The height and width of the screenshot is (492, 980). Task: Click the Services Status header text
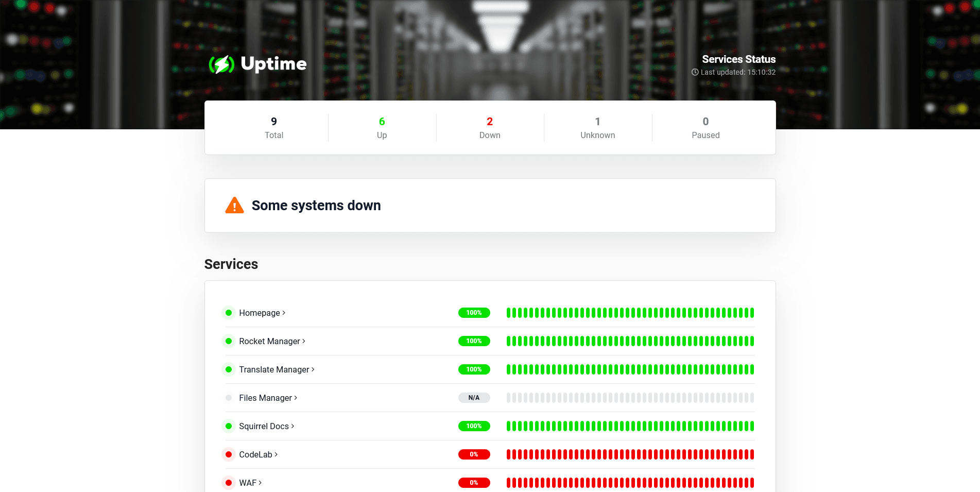[738, 59]
